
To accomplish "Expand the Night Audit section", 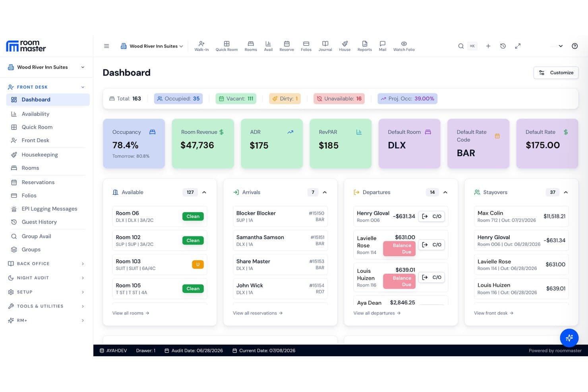I will pos(46,278).
